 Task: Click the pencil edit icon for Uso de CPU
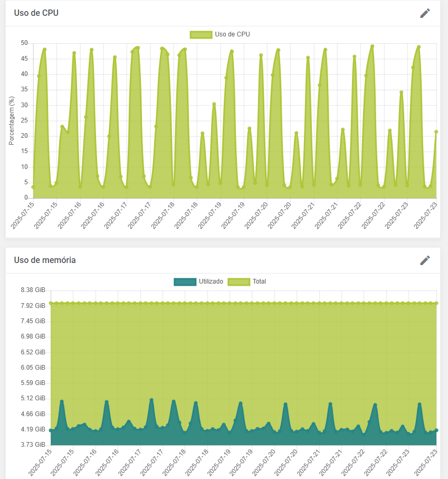425,13
